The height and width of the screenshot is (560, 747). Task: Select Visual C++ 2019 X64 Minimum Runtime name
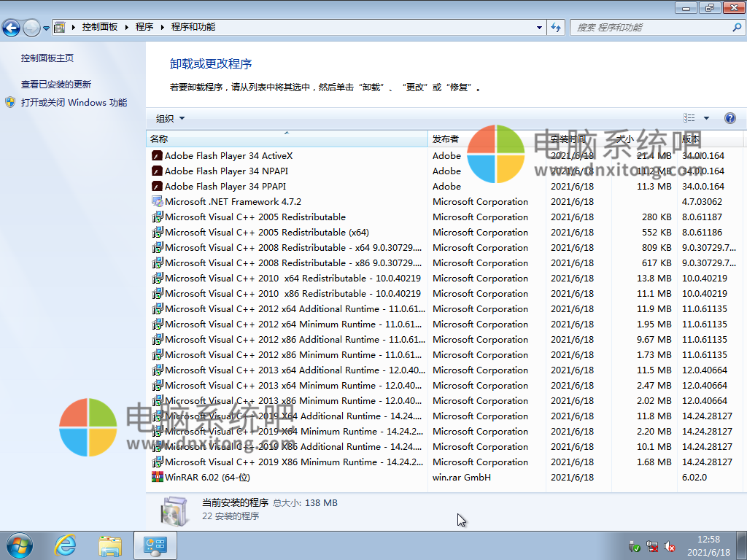(294, 432)
